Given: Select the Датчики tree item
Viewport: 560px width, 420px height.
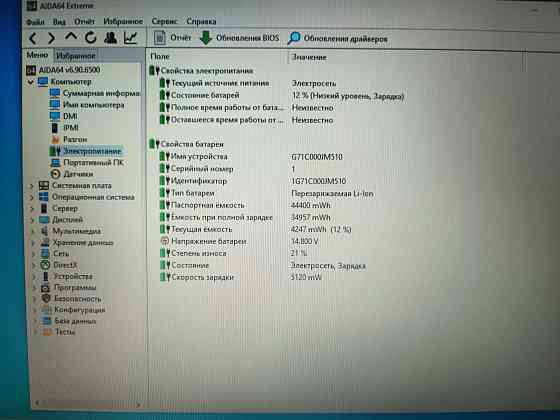Looking at the screenshot, I should coord(71,174).
